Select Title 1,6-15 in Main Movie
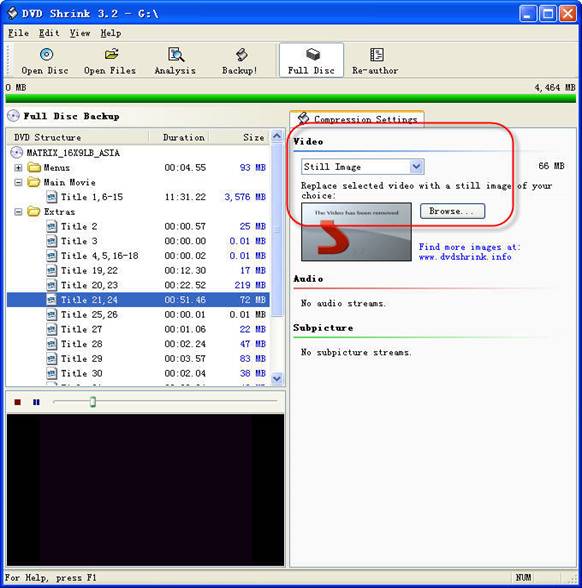Image resolution: width=582 pixels, height=588 pixels. tap(138, 197)
